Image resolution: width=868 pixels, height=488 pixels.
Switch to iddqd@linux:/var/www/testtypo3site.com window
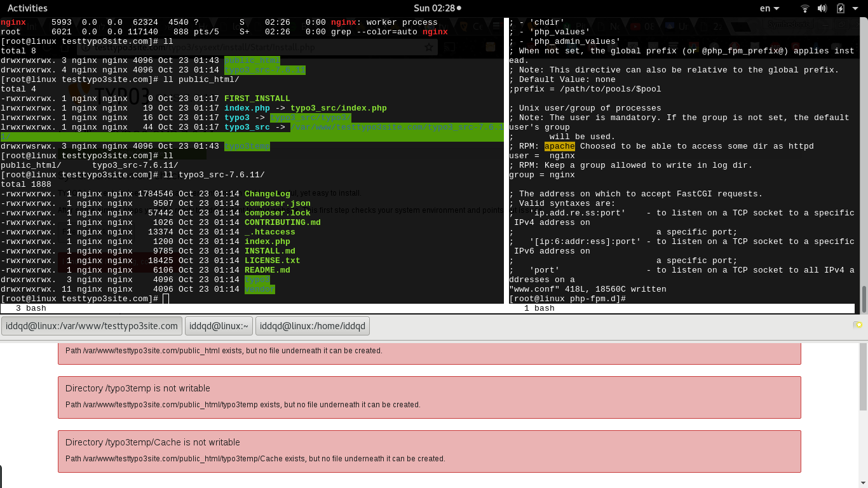point(92,326)
